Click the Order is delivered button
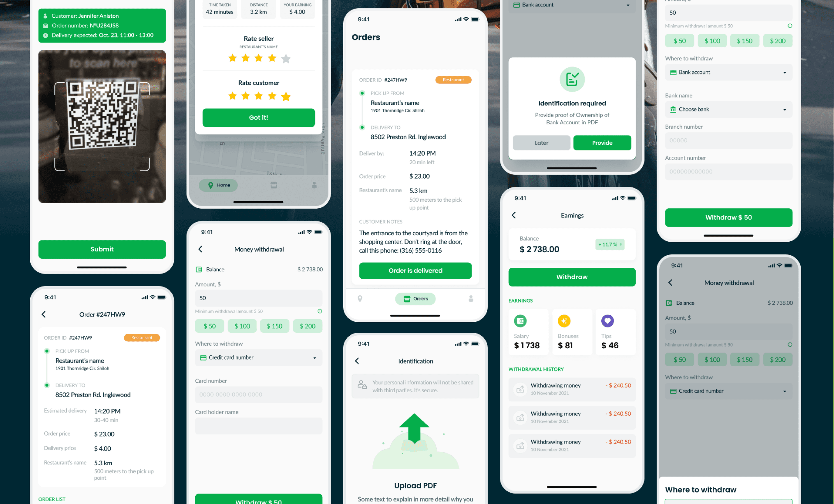The width and height of the screenshot is (834, 504). coord(415,270)
